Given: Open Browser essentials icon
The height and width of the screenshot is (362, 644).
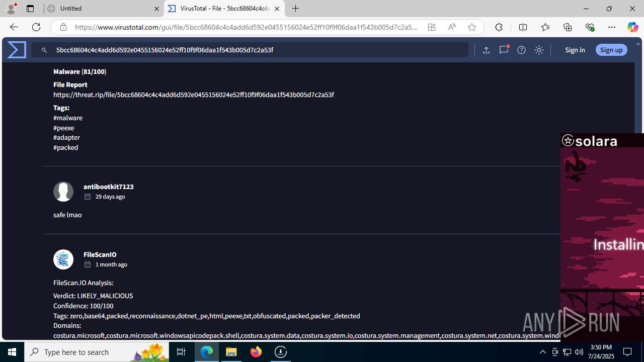Looking at the screenshot, I should (x=590, y=27).
